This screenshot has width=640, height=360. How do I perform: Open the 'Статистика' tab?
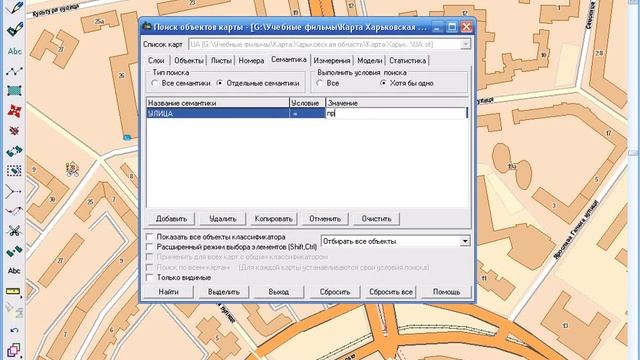tap(407, 60)
